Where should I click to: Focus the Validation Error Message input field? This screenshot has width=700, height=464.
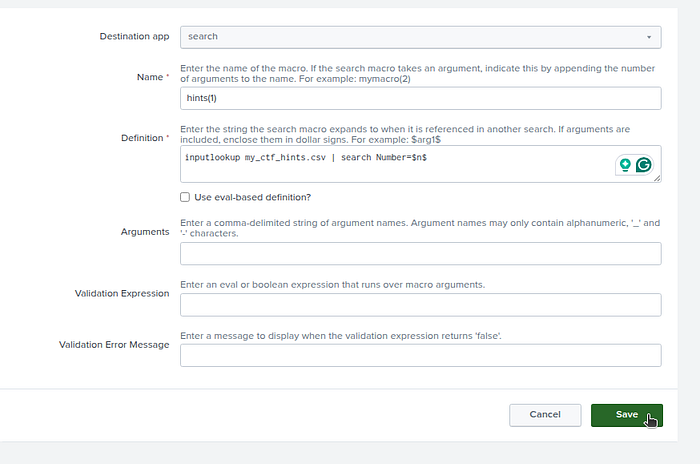click(x=421, y=355)
